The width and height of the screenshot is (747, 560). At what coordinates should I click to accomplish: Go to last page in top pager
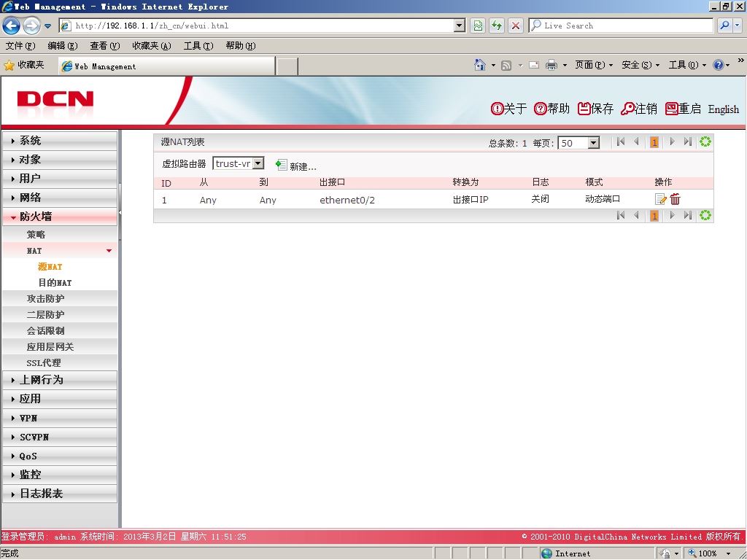click(x=687, y=141)
